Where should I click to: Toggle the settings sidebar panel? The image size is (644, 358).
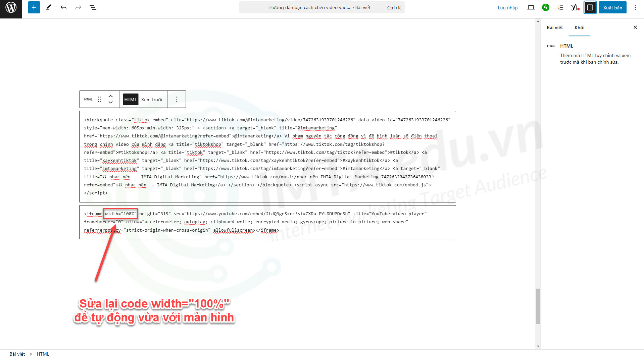point(590,7)
